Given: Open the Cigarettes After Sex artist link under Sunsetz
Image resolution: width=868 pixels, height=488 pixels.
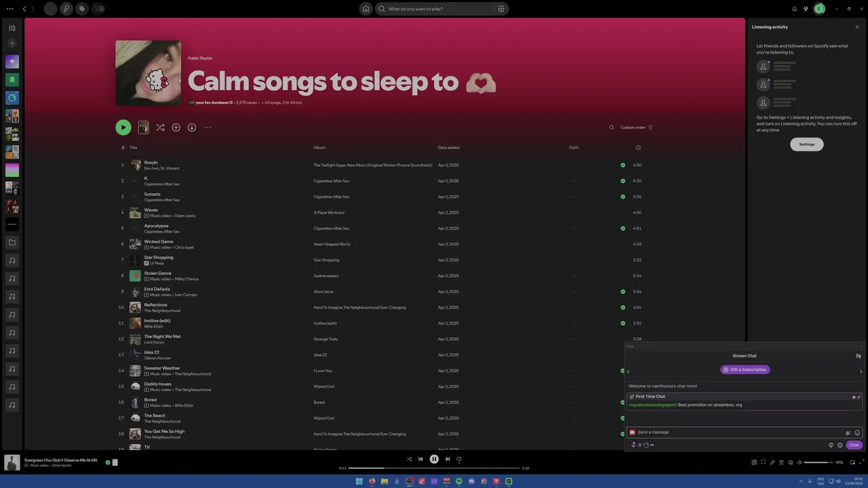Looking at the screenshot, I should point(162,200).
